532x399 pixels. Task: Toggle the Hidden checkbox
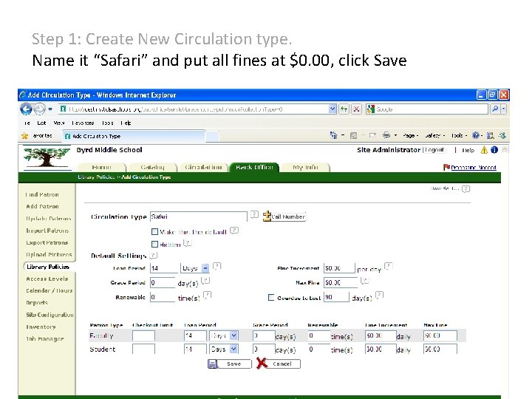tap(154, 245)
